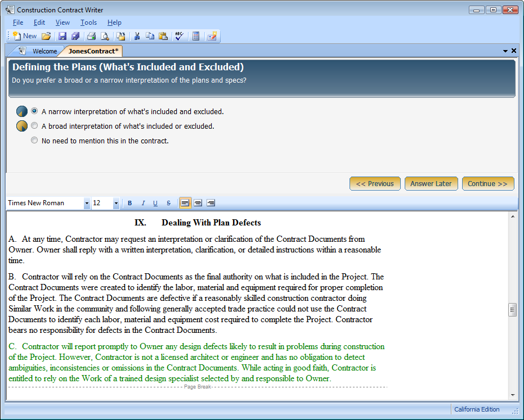Toggle strikethrough formatting

point(168,203)
